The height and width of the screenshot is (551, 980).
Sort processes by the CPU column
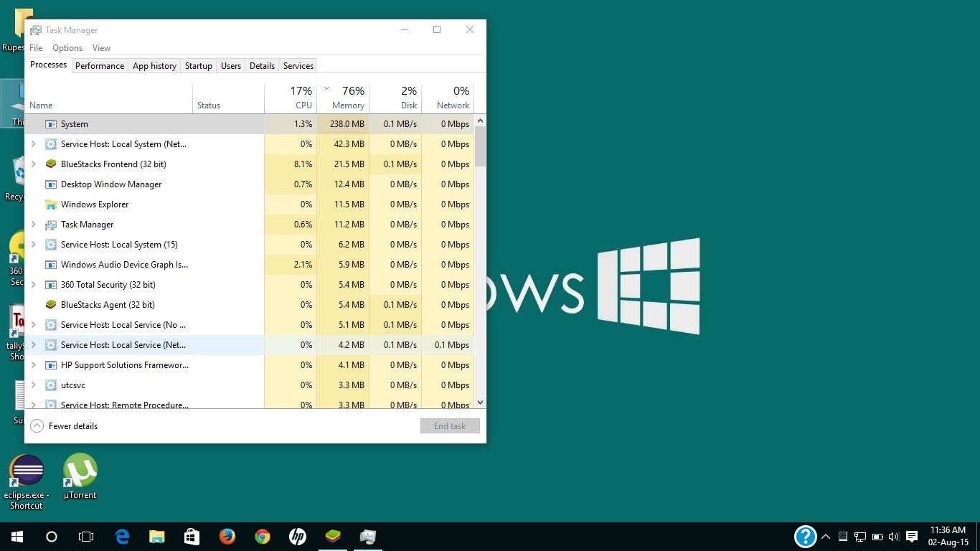(290, 98)
